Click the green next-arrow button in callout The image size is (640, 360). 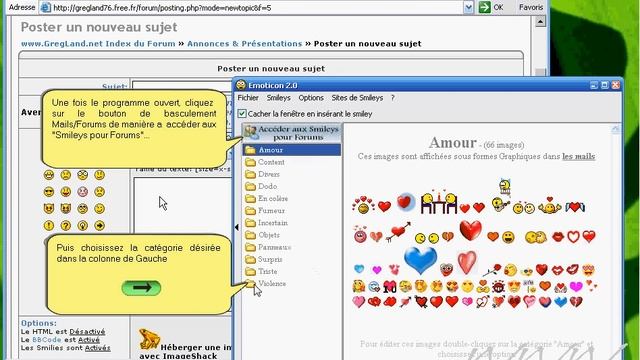pos(141,288)
